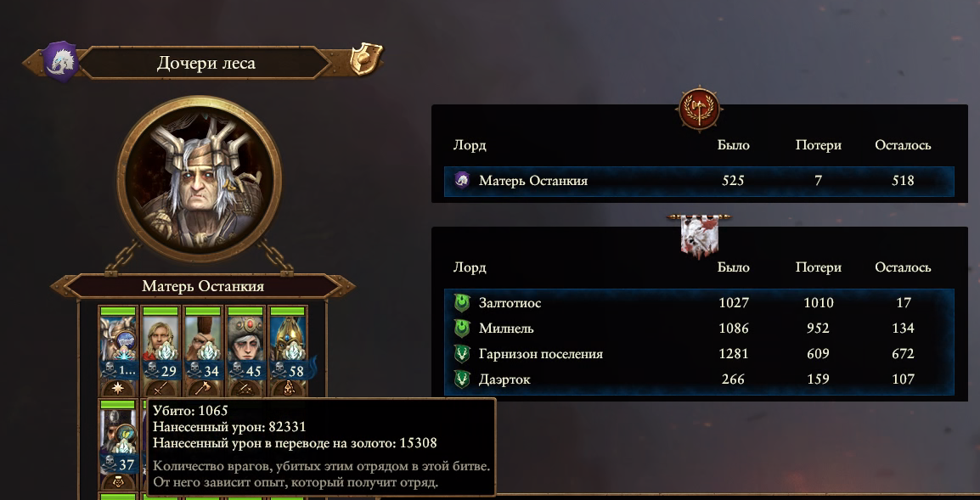This screenshot has height=500, width=980.
Task: Click the green faction icon beside Даэрток
Action: [462, 379]
